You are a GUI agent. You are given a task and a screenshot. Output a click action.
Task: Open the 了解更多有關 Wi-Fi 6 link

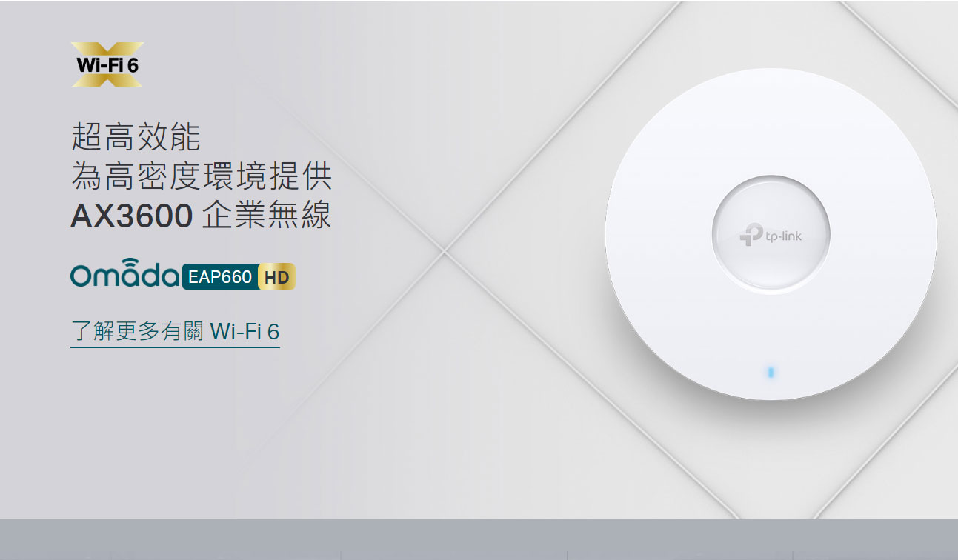[175, 331]
